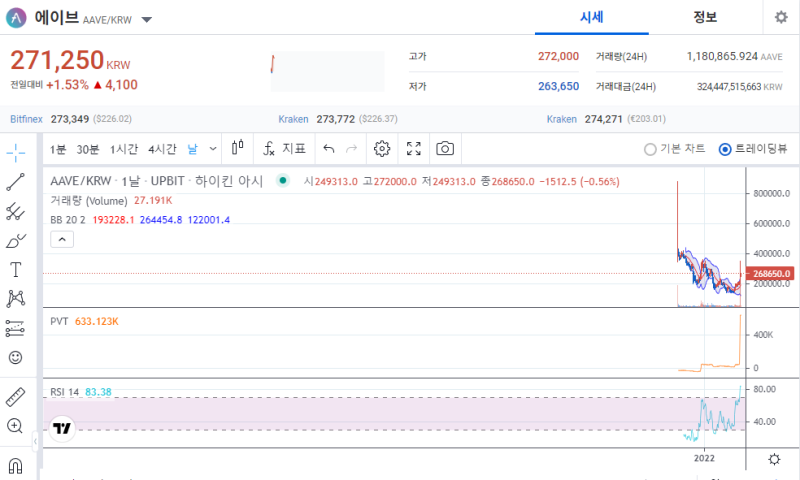Select the 날 daily interval
Image resolution: width=800 pixels, height=480 pixels.
tap(192, 149)
